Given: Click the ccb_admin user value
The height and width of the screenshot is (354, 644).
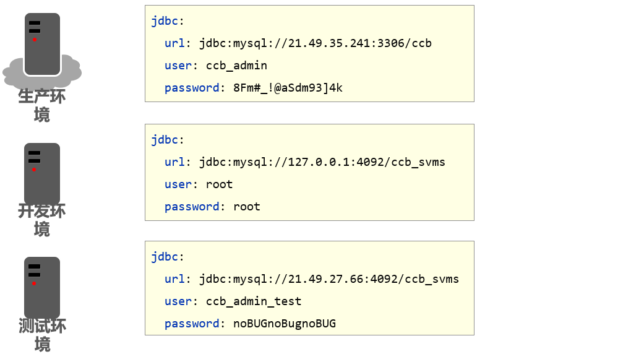Looking at the screenshot, I should click(x=236, y=66).
